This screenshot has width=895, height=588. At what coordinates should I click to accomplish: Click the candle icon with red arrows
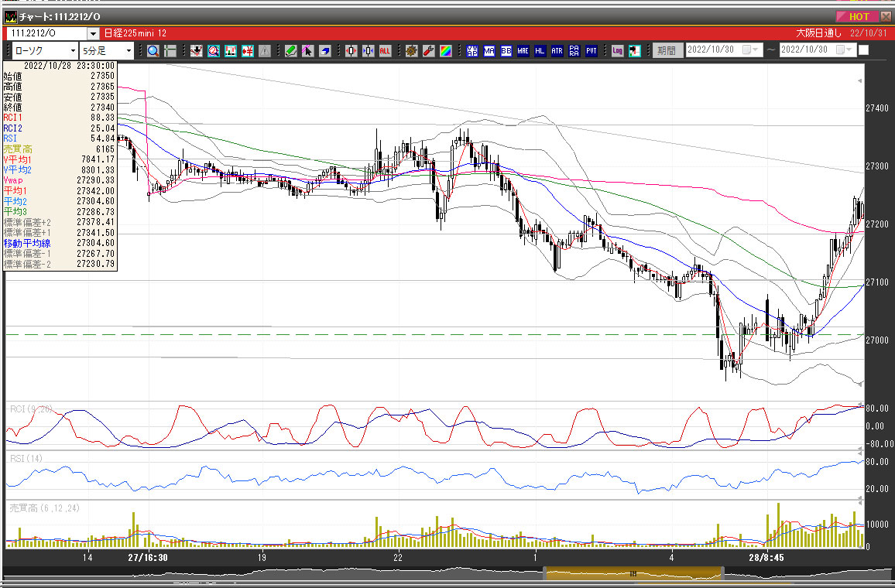coord(351,51)
